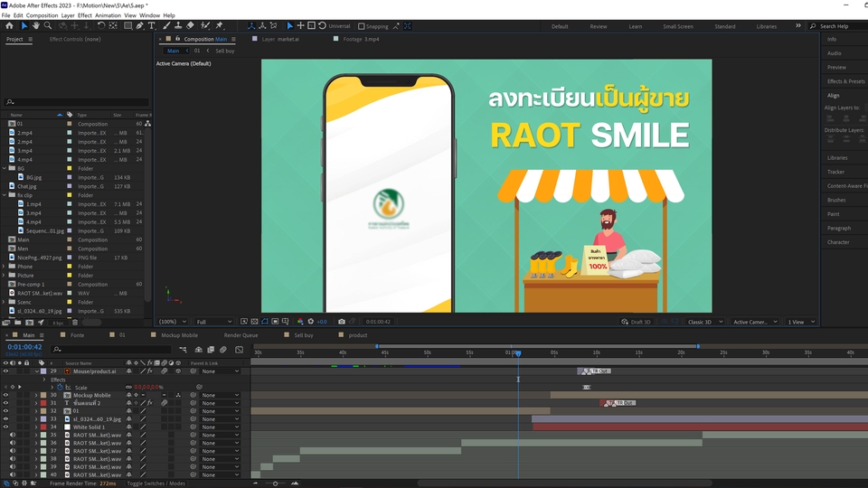The height and width of the screenshot is (488, 868).
Task: Delete selected project item with trash icon
Action: 75,322
